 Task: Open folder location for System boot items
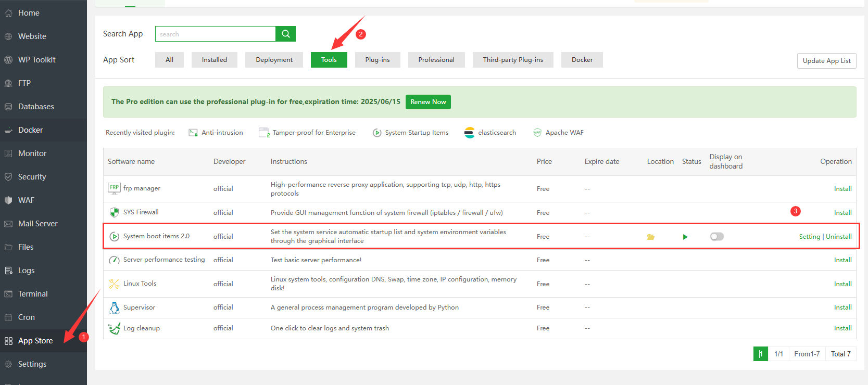pos(650,237)
